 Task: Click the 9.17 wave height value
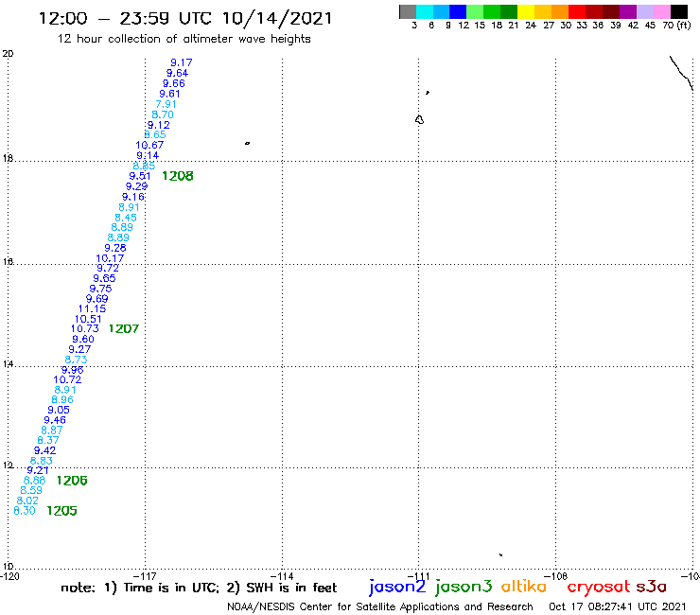coord(182,62)
